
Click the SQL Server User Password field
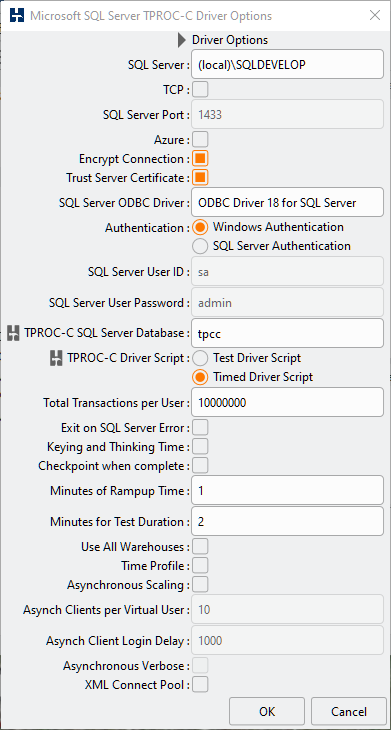287,303
